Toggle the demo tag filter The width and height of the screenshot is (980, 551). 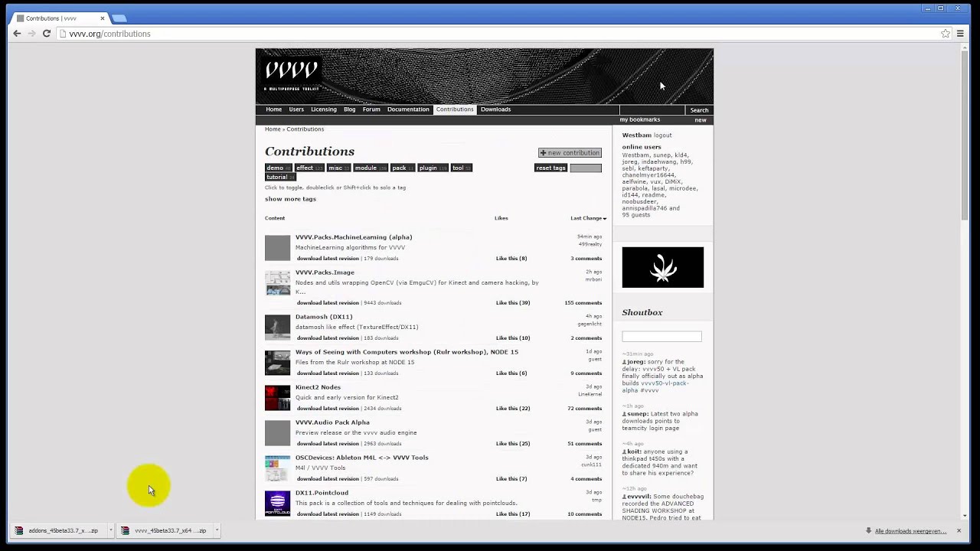[278, 168]
